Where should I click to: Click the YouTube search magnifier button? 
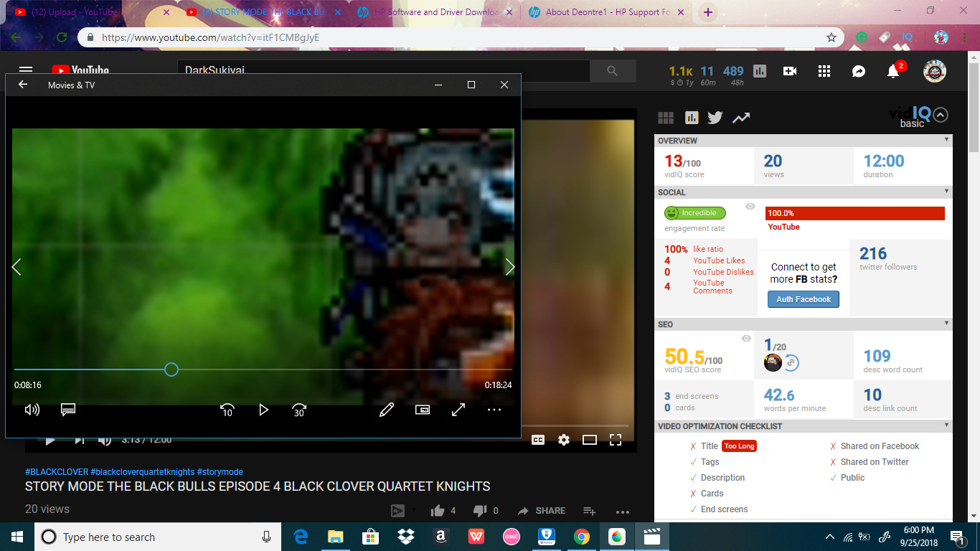tap(613, 70)
